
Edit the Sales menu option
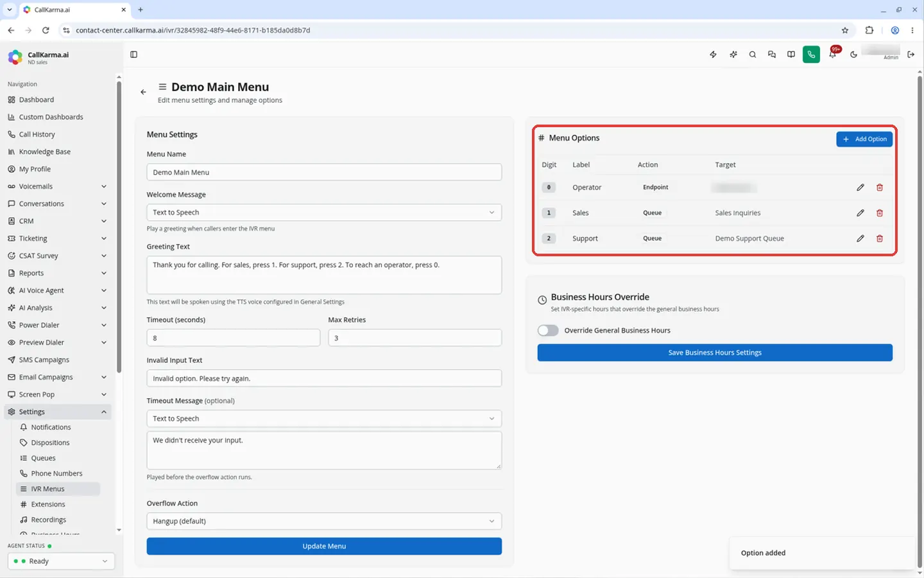coord(860,213)
